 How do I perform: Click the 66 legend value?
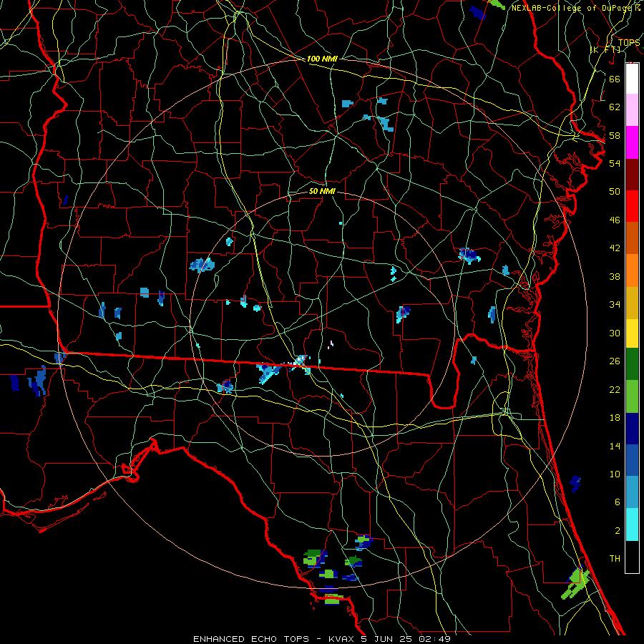coord(615,79)
